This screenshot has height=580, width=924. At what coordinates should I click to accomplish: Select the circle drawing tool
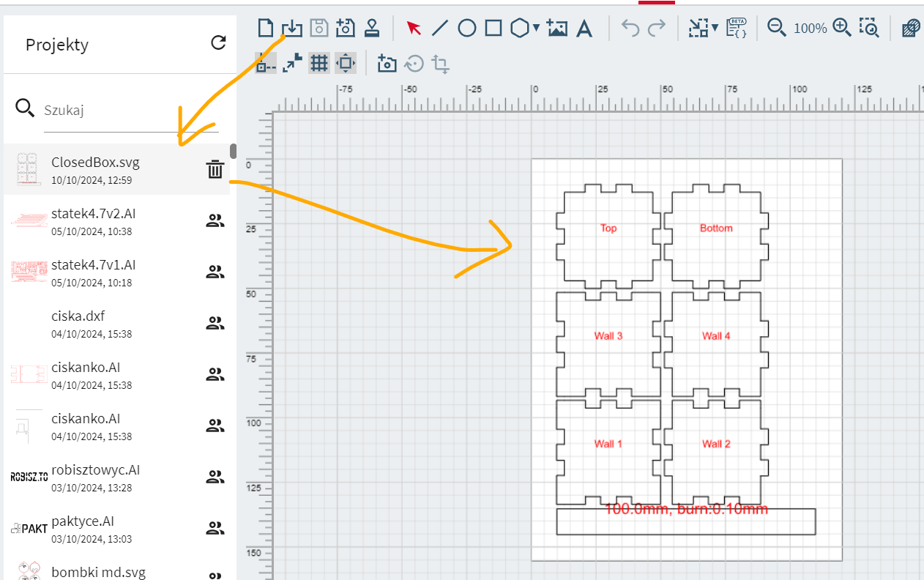[x=467, y=28]
